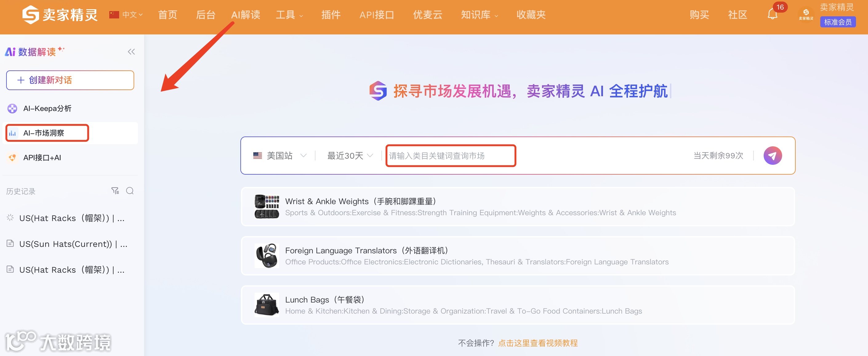Screen dimensions: 868x356
Task: Click the user avatar icon
Action: coord(806,14)
